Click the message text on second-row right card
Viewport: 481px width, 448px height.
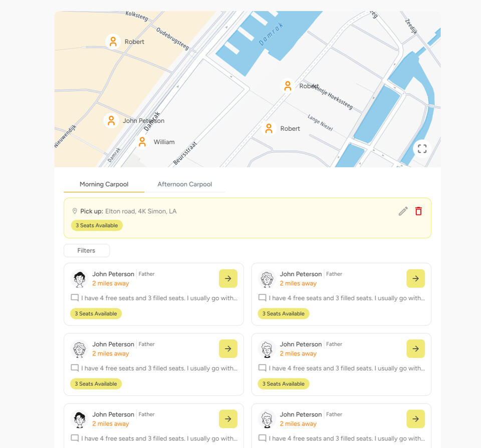pyautogui.click(x=346, y=368)
